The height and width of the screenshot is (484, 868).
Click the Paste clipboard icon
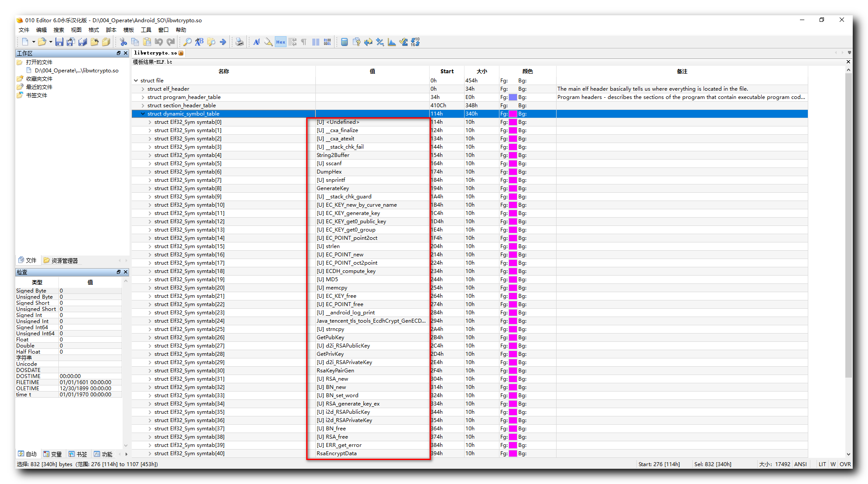(x=147, y=42)
